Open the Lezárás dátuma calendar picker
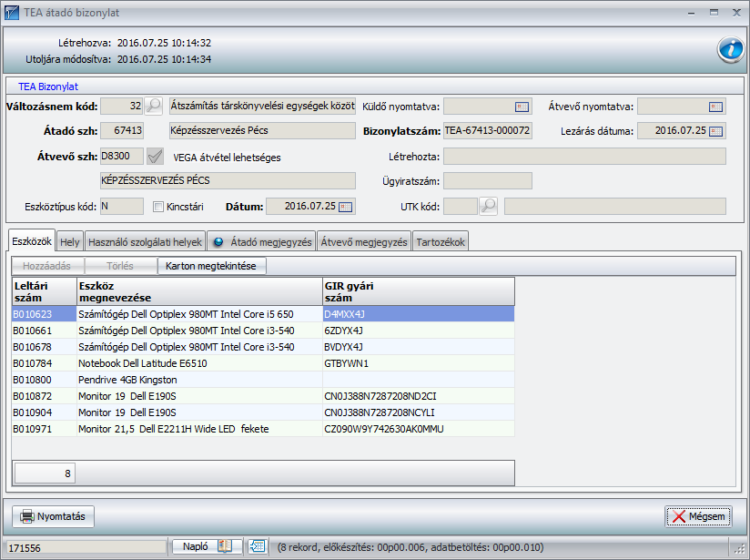Image resolution: width=750 pixels, height=560 pixels. [715, 131]
